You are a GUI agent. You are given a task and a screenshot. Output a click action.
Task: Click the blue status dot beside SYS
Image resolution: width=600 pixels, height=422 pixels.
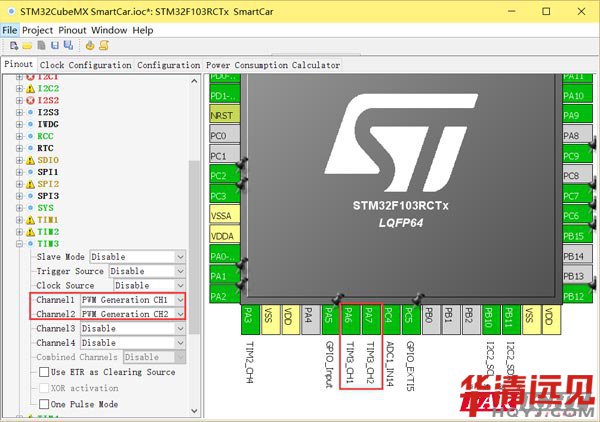31,208
